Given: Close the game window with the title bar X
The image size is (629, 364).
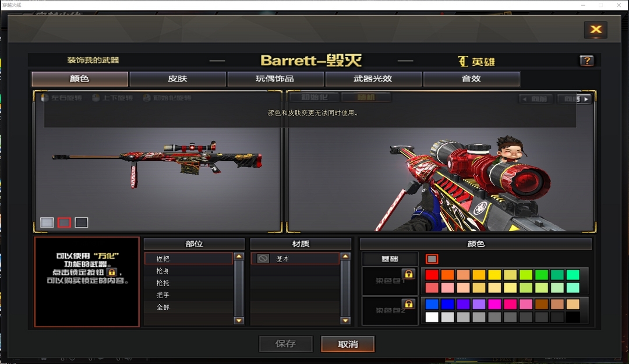Looking at the screenshot, I should 619,5.
